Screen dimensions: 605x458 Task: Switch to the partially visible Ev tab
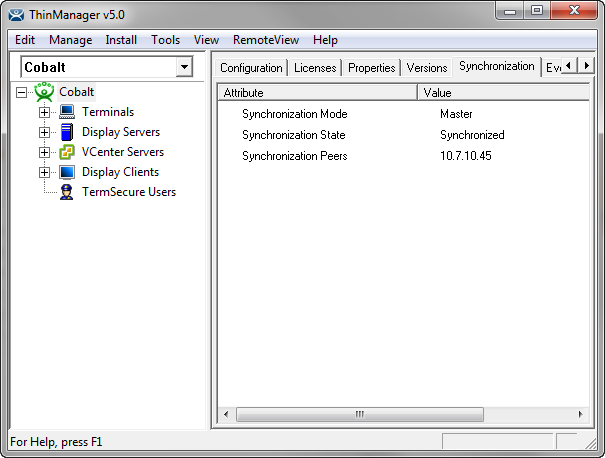click(x=553, y=68)
